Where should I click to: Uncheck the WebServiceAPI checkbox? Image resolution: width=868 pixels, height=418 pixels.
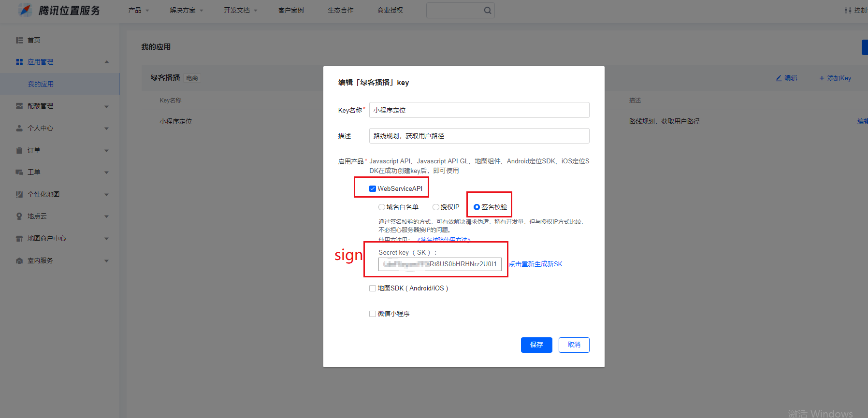(373, 189)
